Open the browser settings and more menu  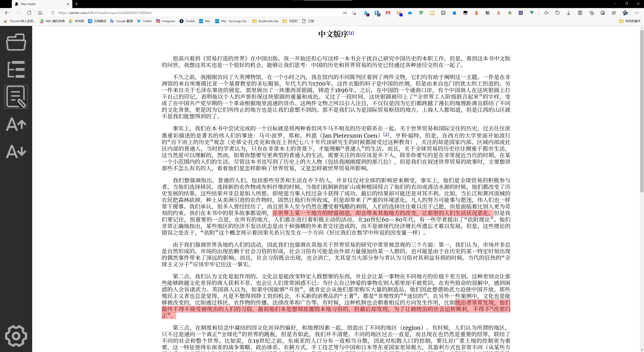point(637,13)
